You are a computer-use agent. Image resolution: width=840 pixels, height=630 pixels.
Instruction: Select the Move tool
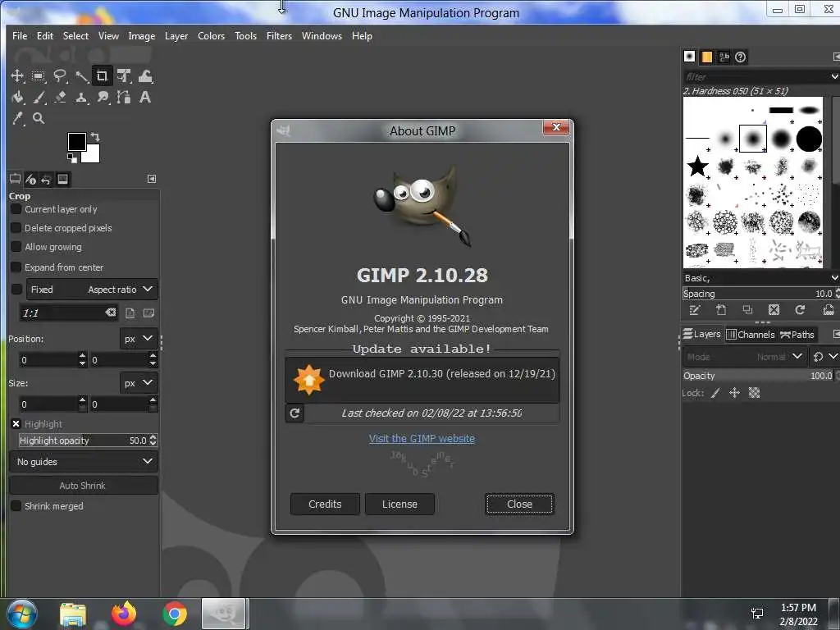coord(17,76)
